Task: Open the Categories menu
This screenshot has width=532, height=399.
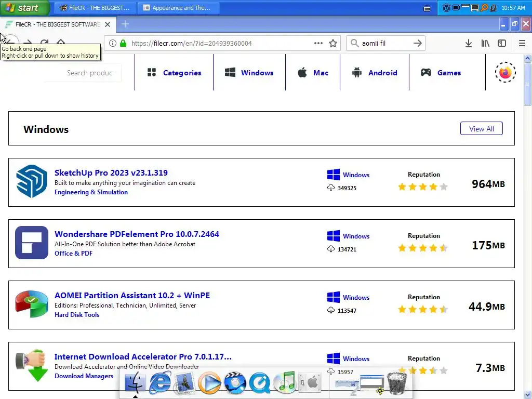Action: pyautogui.click(x=175, y=73)
